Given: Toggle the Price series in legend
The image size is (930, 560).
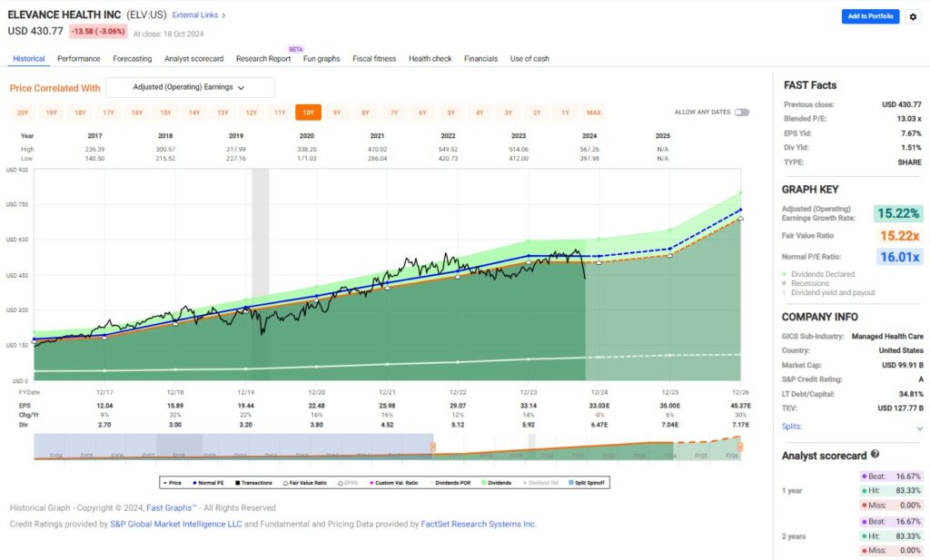Looking at the screenshot, I should click(x=172, y=482).
